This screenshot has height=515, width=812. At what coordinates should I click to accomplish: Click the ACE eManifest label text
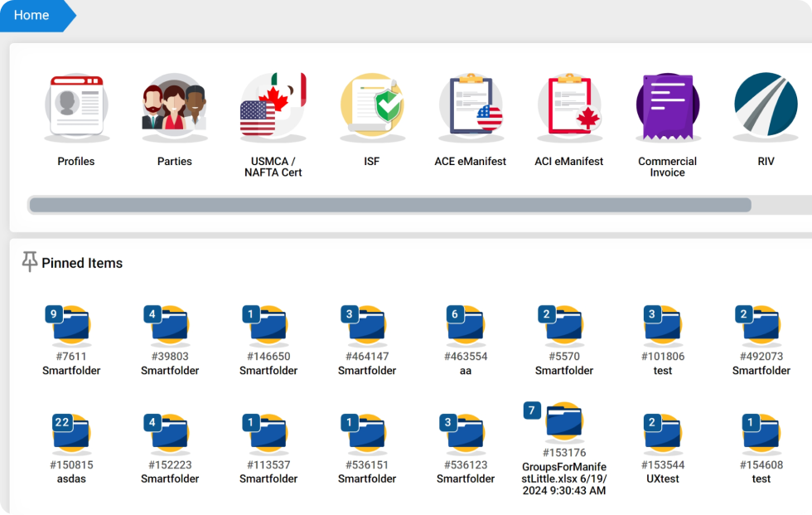coord(471,161)
